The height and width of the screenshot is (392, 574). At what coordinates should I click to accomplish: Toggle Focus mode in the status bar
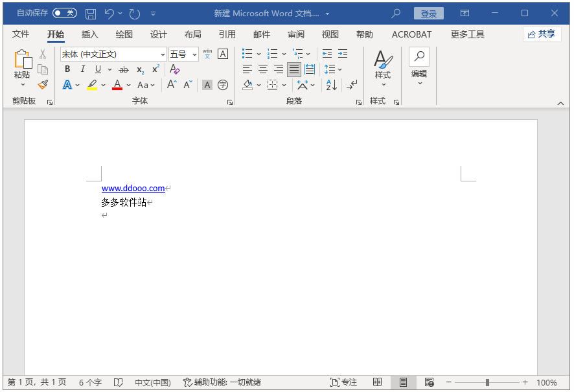(x=343, y=382)
